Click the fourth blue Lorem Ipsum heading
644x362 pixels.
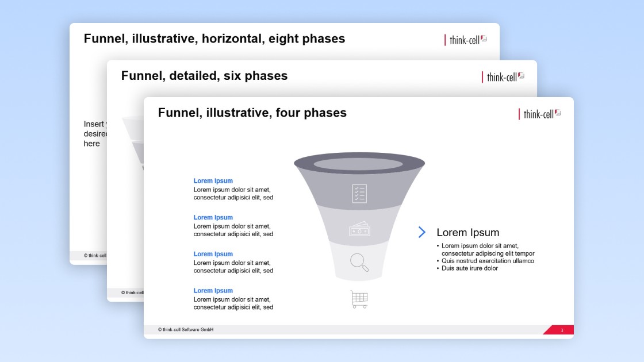click(x=213, y=291)
